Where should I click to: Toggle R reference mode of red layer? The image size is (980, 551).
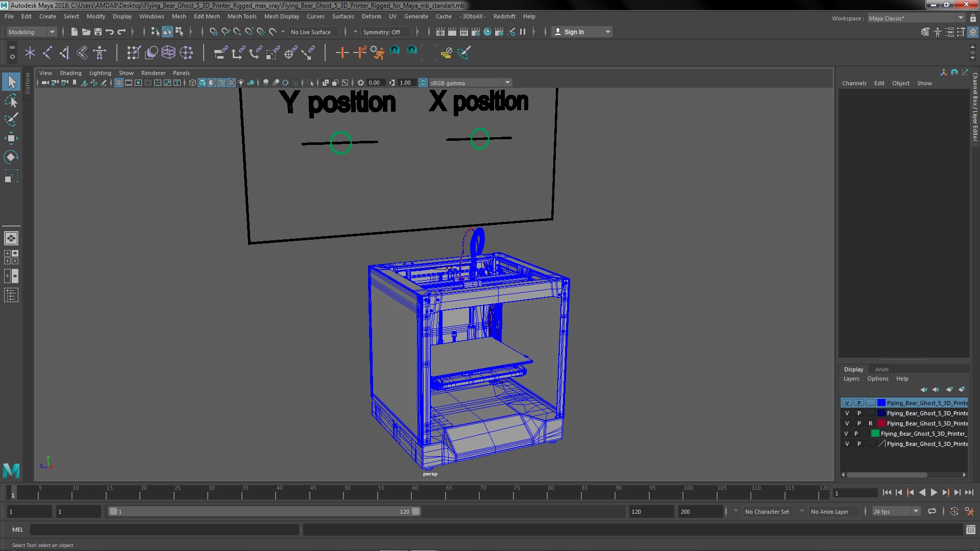871,423
